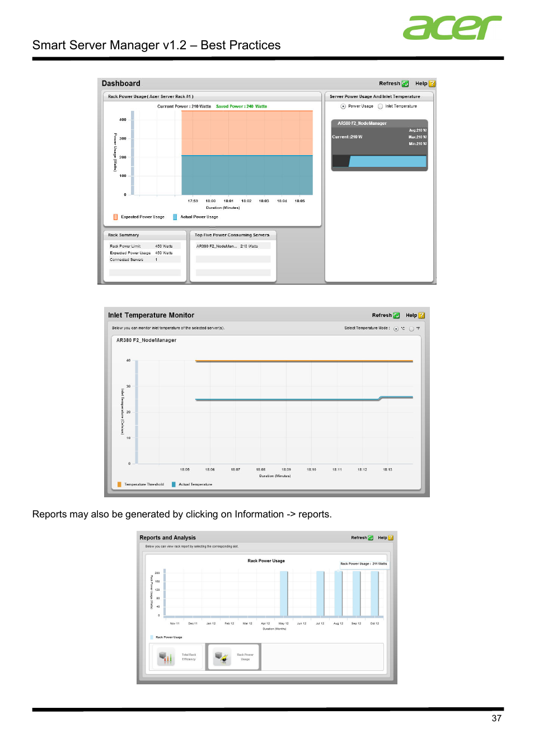The height and width of the screenshot is (756, 534).
Task: Click the May 12 bar in report chart
Action: (x=284, y=594)
